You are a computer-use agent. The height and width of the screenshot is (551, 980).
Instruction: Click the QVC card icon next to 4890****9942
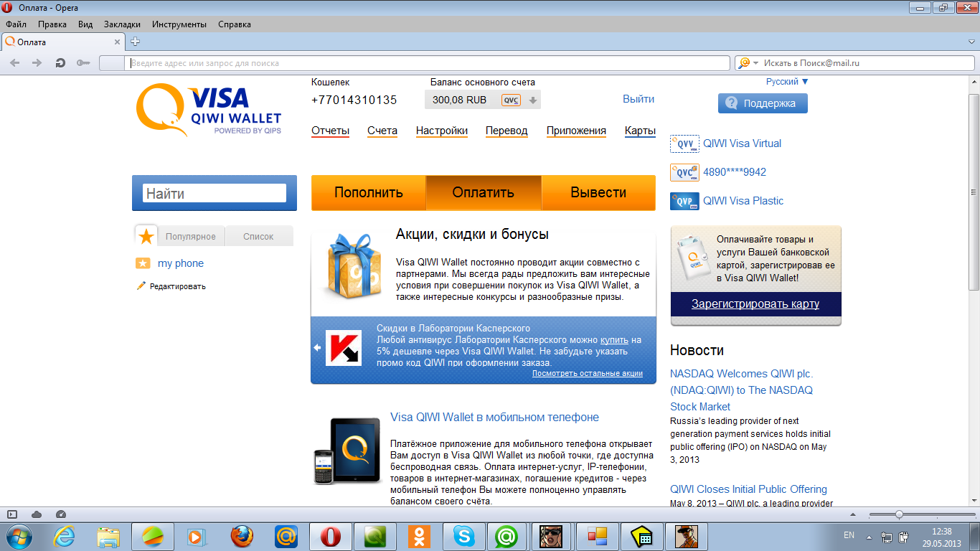click(684, 172)
